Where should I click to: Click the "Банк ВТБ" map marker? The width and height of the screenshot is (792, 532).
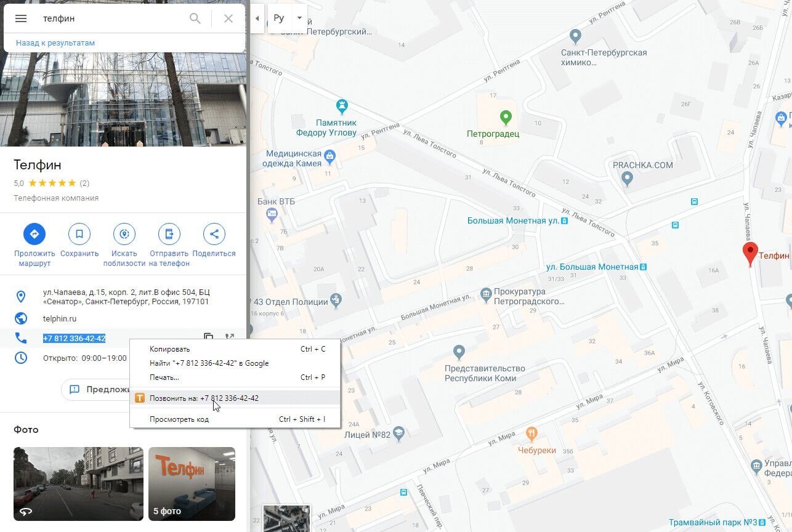(272, 215)
